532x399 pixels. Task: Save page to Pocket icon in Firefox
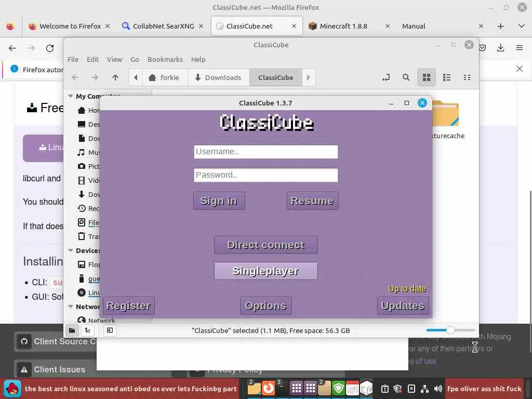[482, 48]
